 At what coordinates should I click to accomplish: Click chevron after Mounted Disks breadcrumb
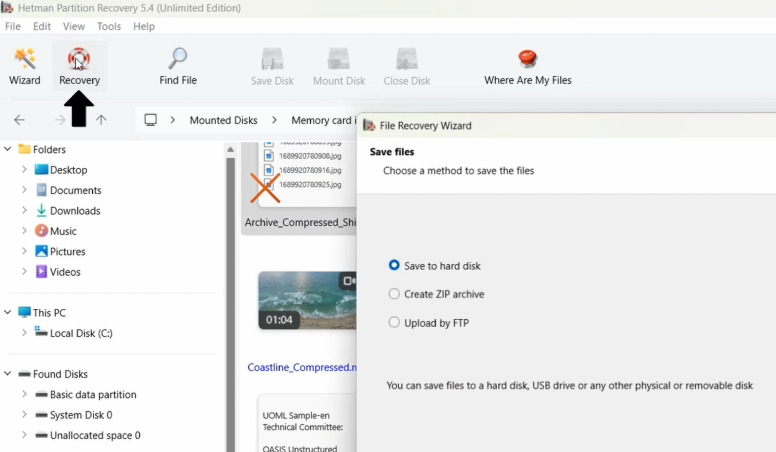pos(274,120)
